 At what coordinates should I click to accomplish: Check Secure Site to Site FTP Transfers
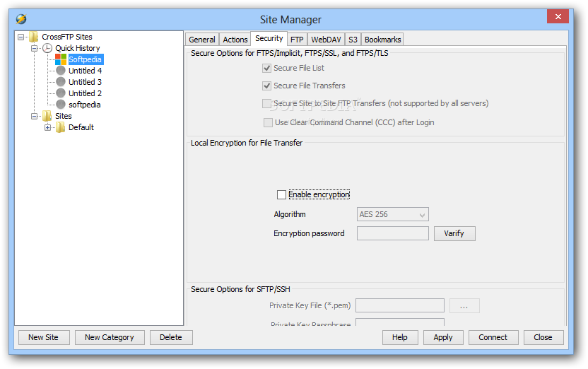(x=266, y=103)
